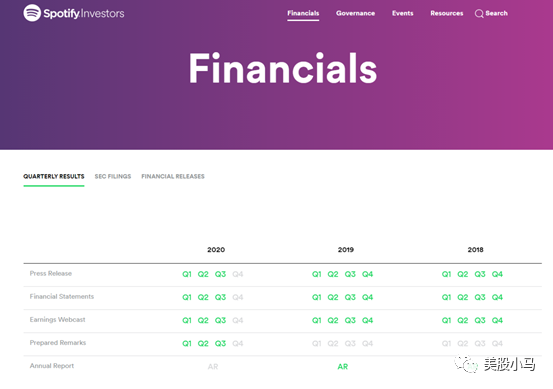The image size is (553, 389).
Task: Open 2020 Q3 Financial Statements
Action: (220, 297)
